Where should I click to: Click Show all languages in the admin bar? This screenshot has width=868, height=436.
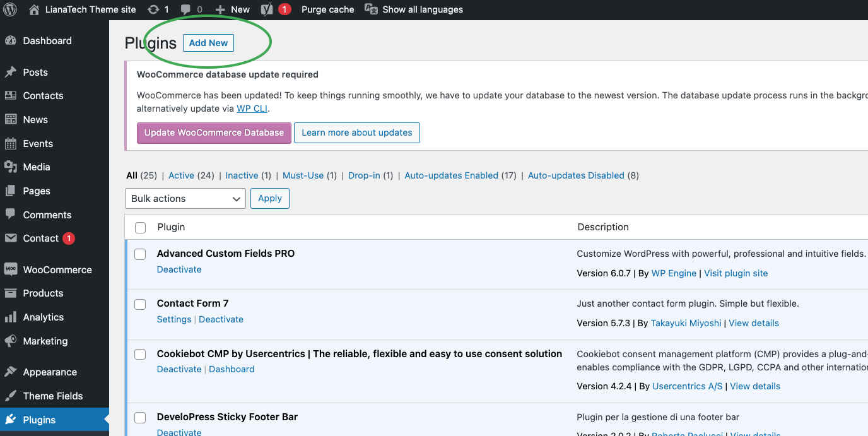[423, 9]
